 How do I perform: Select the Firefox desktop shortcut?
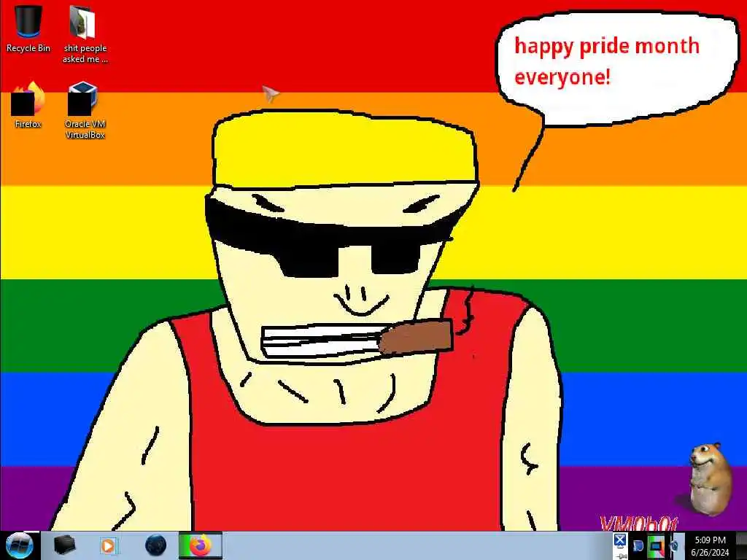click(x=28, y=105)
